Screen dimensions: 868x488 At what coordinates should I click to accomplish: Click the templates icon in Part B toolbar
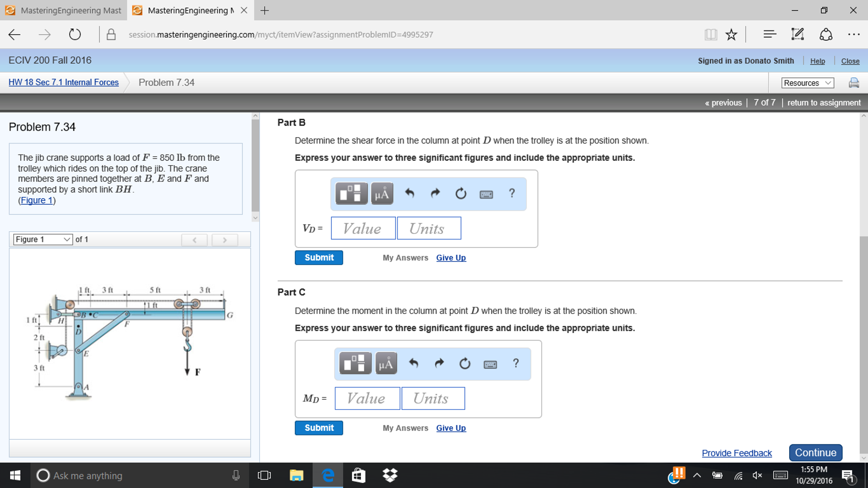pyautogui.click(x=351, y=194)
